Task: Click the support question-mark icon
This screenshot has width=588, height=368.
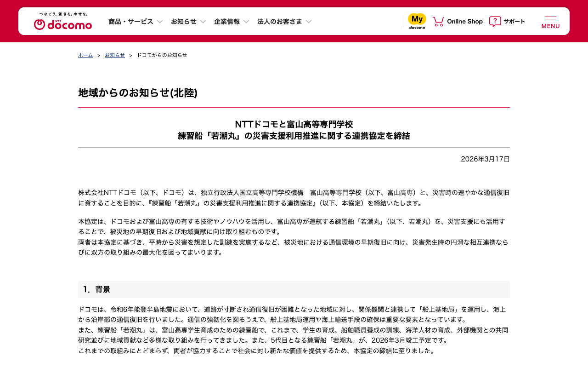Action: [x=495, y=21]
